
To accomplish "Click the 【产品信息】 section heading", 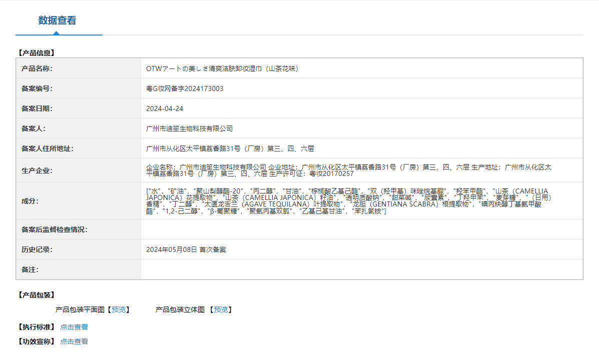I will click(37, 53).
